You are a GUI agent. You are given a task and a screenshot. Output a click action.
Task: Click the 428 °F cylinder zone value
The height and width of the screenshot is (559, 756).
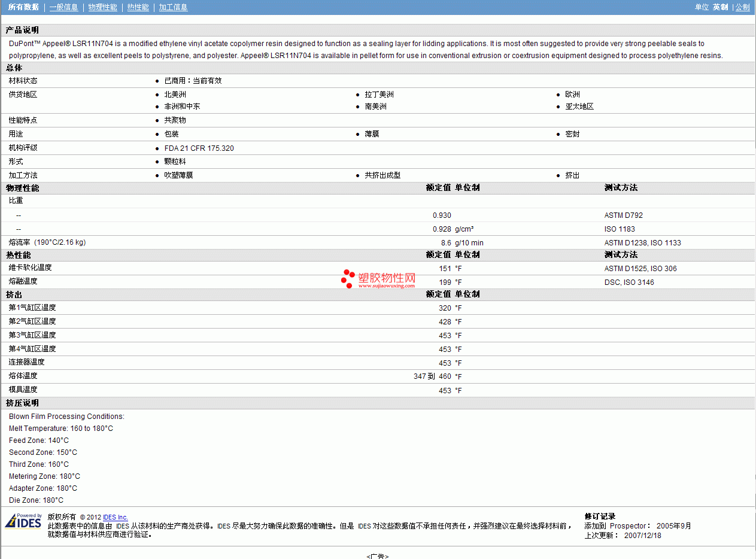pos(450,322)
